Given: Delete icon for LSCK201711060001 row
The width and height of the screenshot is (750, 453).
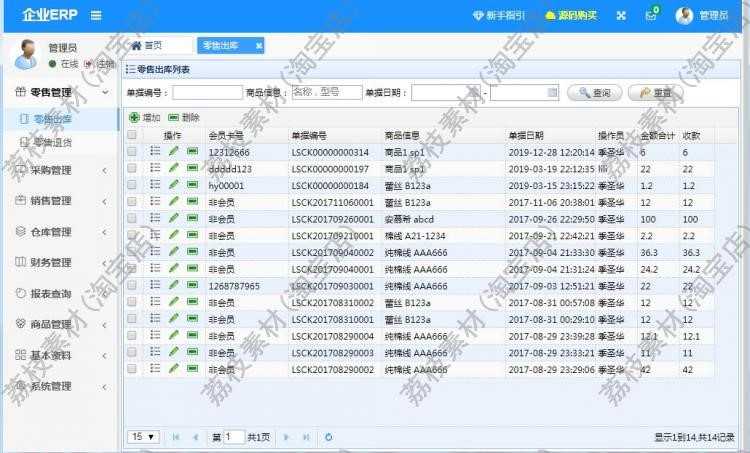Looking at the screenshot, I should point(192,201).
